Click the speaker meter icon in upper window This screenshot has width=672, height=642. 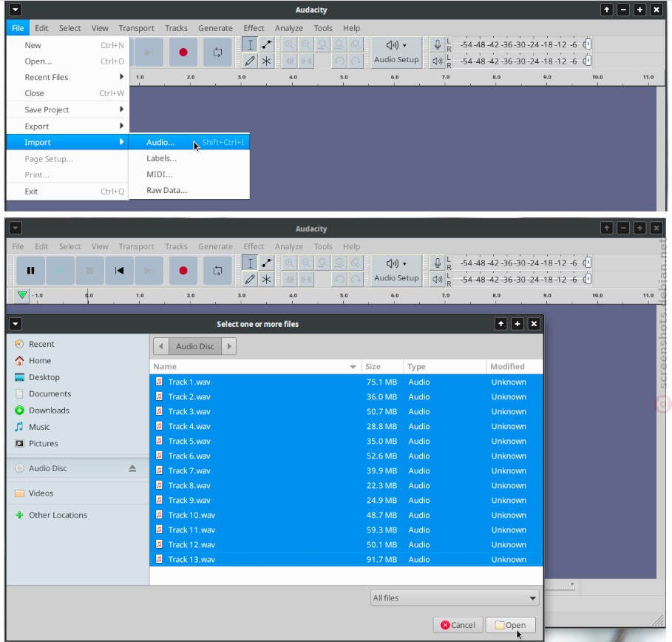[x=437, y=61]
